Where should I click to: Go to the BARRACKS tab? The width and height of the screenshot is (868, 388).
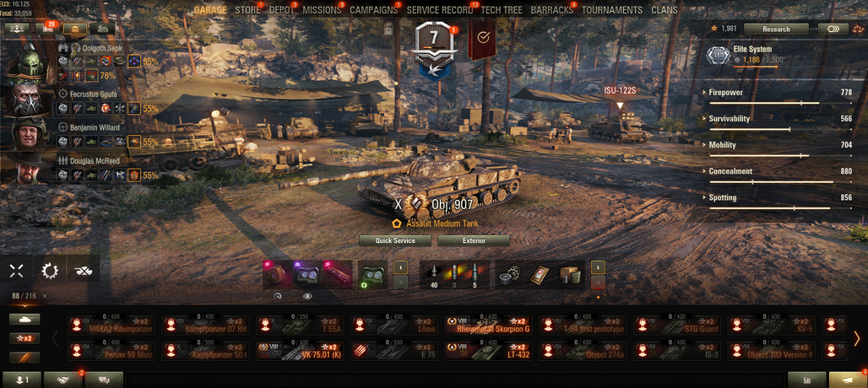coord(552,10)
